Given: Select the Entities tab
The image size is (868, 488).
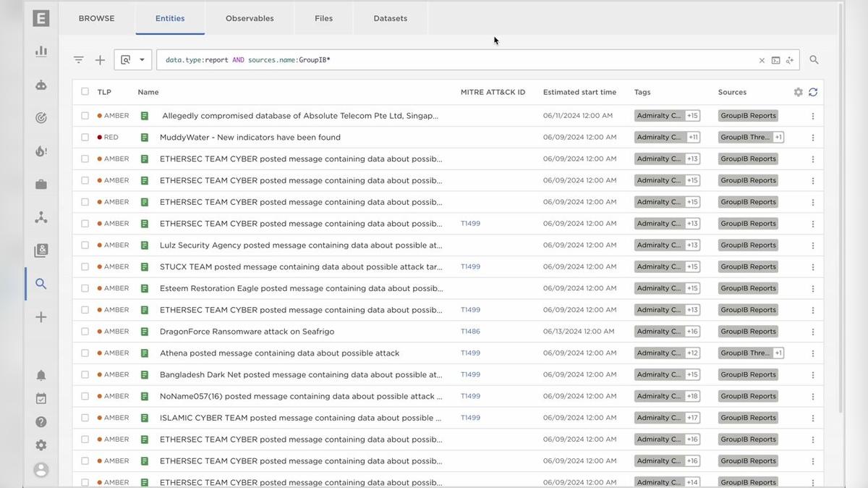Looking at the screenshot, I should coord(170,18).
